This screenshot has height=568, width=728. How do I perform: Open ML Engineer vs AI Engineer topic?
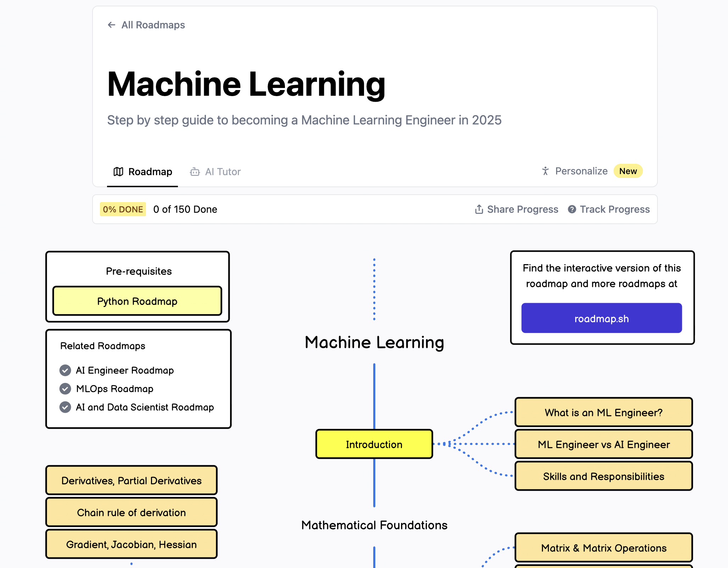[604, 444]
